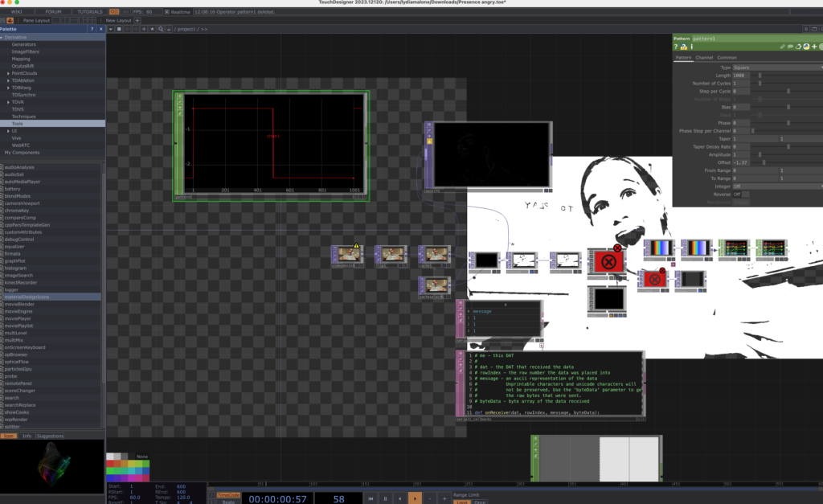Viewport: 823px width, 504px height.
Task: Click the pause button in the timeline
Action: click(x=385, y=498)
